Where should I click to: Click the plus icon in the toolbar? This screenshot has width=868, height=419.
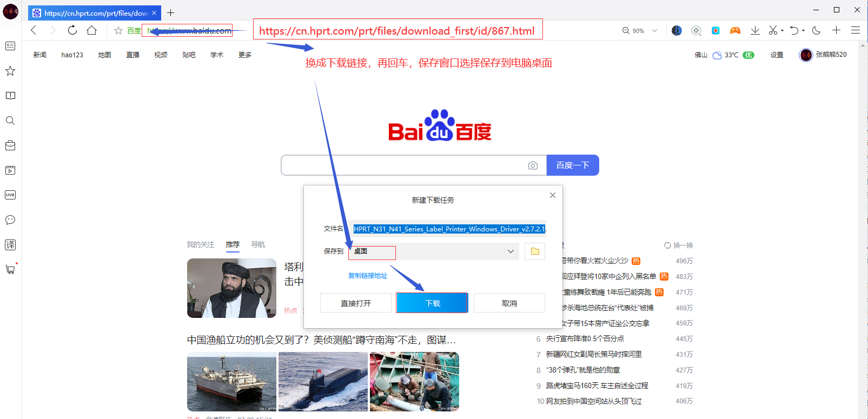836,30
